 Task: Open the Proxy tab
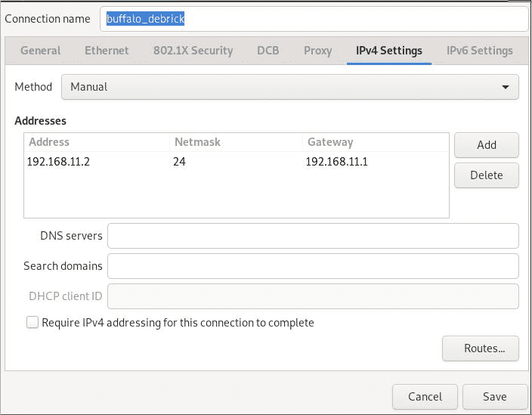tap(317, 51)
